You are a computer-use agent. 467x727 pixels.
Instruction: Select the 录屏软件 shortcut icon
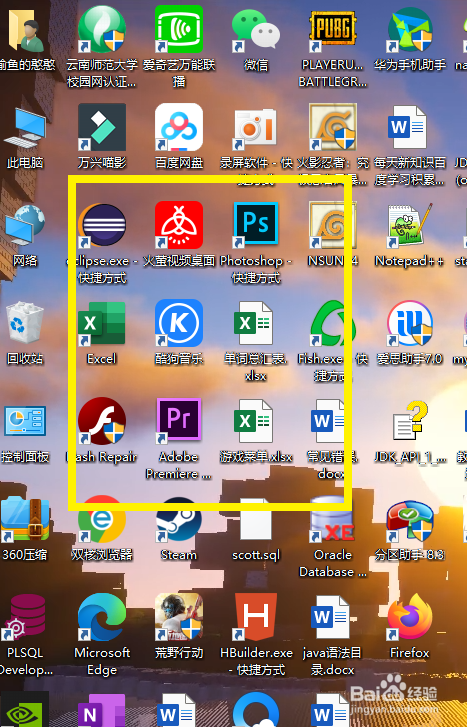point(256,127)
